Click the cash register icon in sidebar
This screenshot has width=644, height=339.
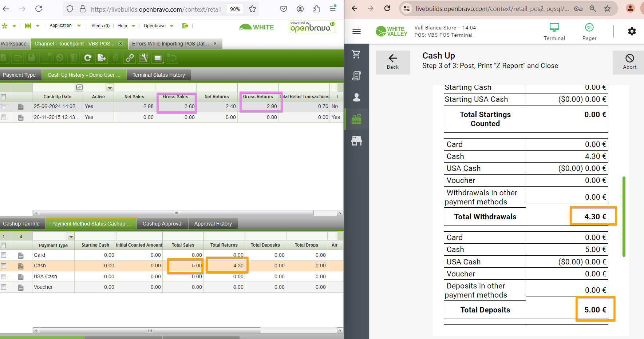[x=356, y=119]
